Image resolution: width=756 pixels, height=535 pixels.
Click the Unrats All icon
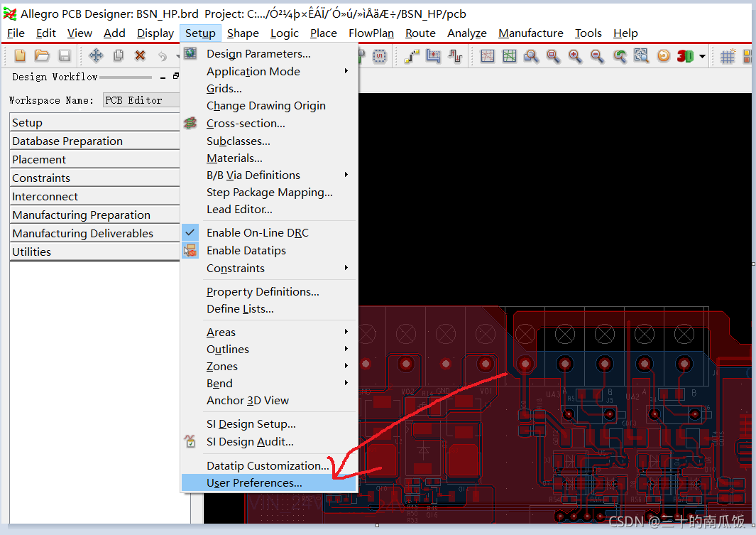pyautogui.click(x=488, y=56)
